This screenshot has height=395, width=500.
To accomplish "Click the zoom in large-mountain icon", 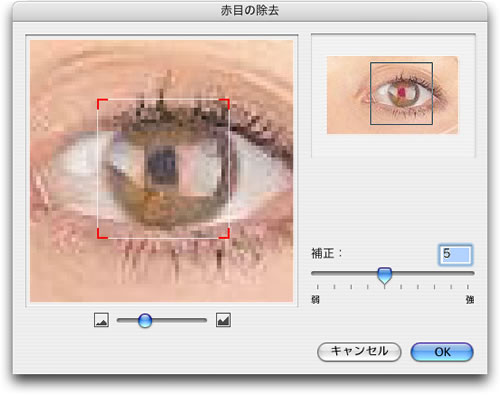I will [223, 320].
